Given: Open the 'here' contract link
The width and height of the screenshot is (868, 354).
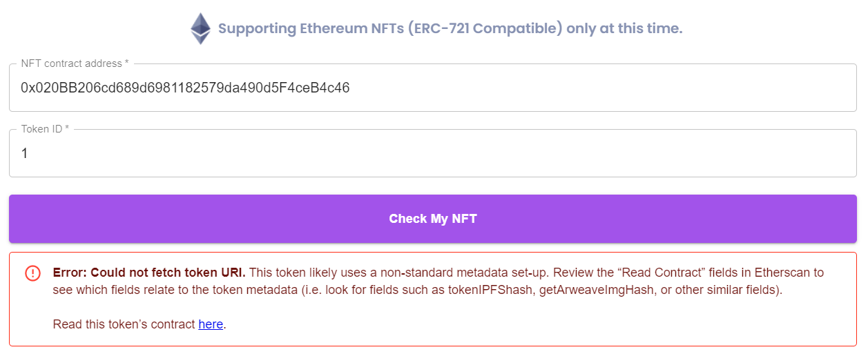Looking at the screenshot, I should pyautogui.click(x=211, y=324).
